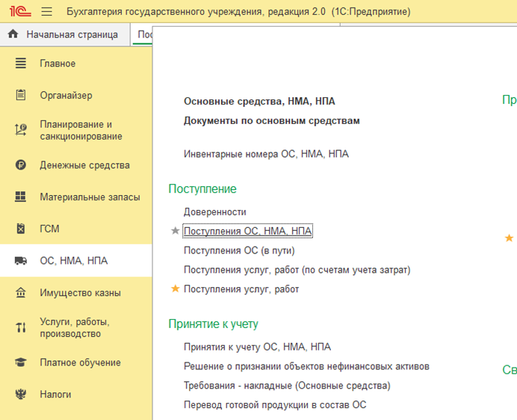Viewport: 517px width, 420px height.
Task: Toggle orange favorite star next to Поступления услуг, работ
Action: 175,288
